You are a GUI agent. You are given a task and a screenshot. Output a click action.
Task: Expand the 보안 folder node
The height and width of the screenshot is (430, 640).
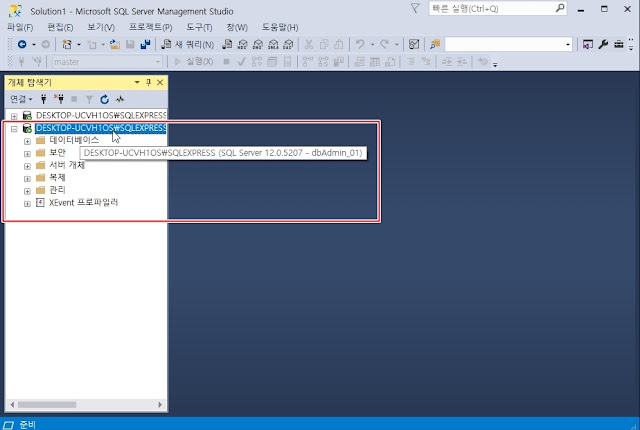pos(27,154)
